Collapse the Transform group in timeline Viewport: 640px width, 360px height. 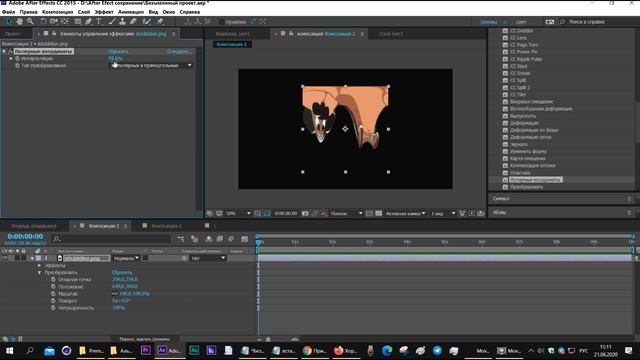[x=40, y=272]
